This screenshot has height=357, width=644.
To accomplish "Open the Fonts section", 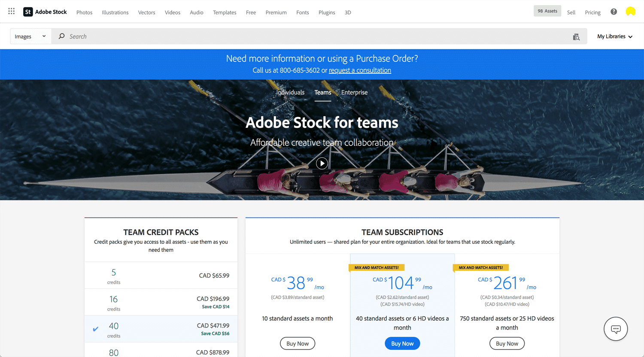I will point(303,12).
